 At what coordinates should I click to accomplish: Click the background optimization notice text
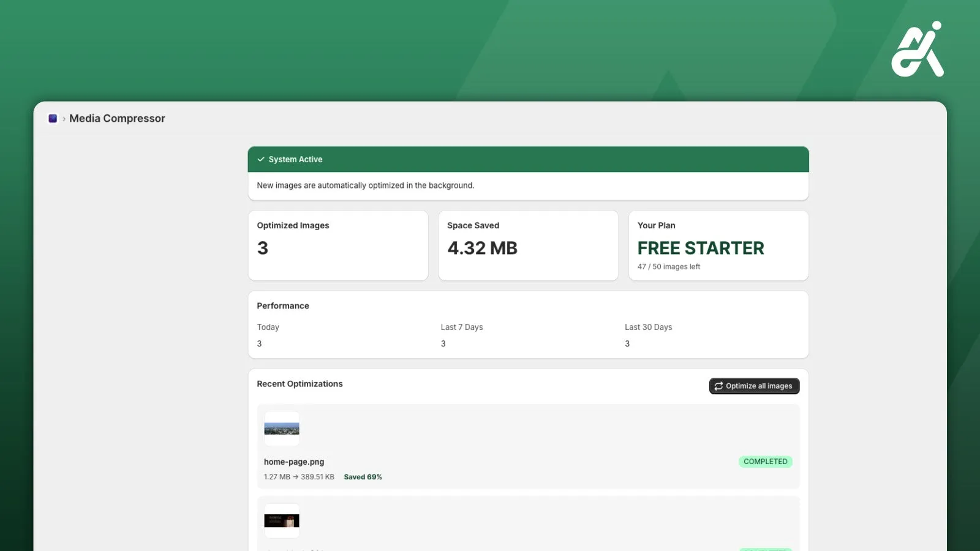[x=366, y=186]
